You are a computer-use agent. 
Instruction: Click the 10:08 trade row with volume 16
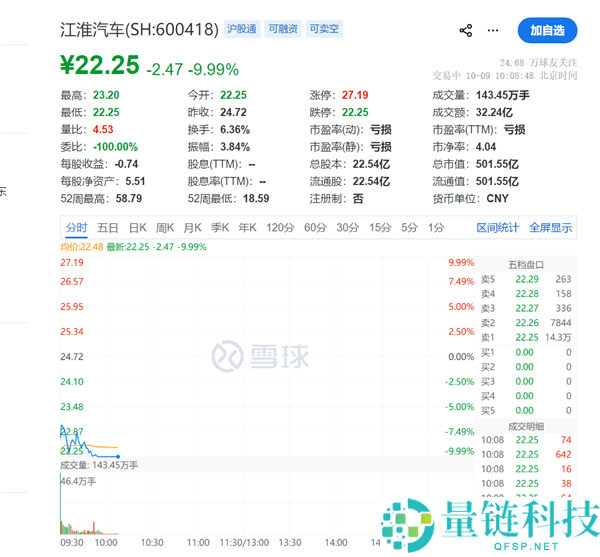(x=526, y=469)
